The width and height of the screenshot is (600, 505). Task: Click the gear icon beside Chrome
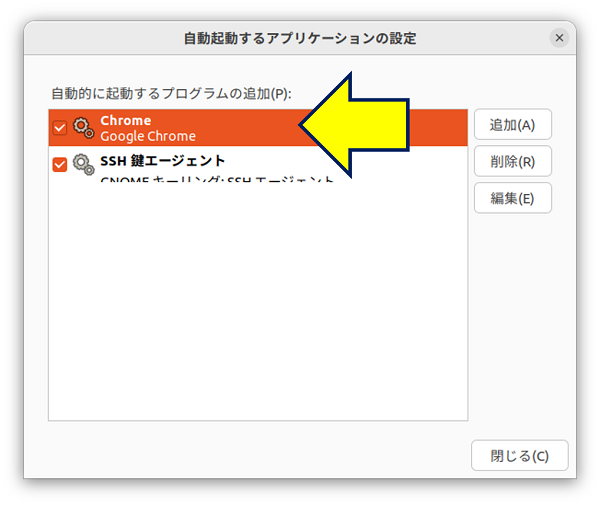click(x=83, y=128)
